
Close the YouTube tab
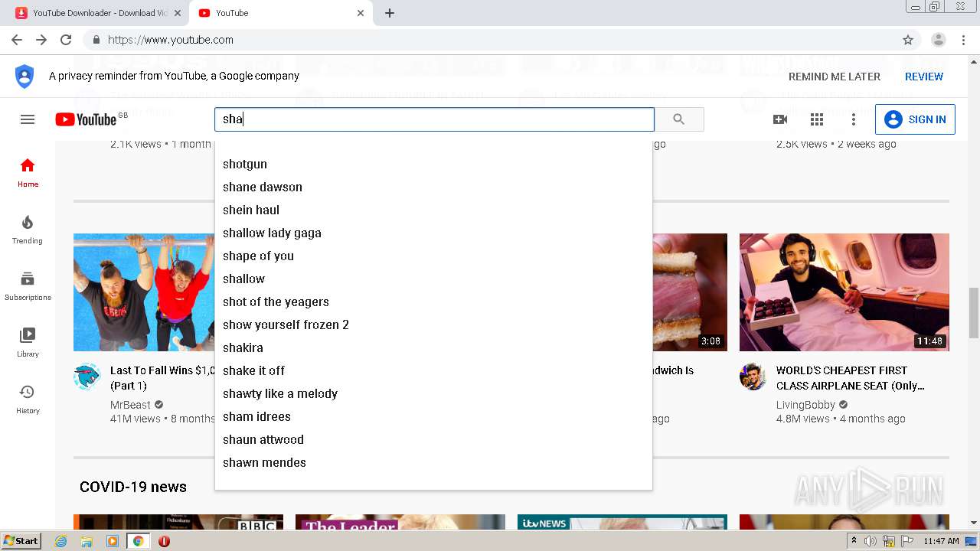coord(361,13)
